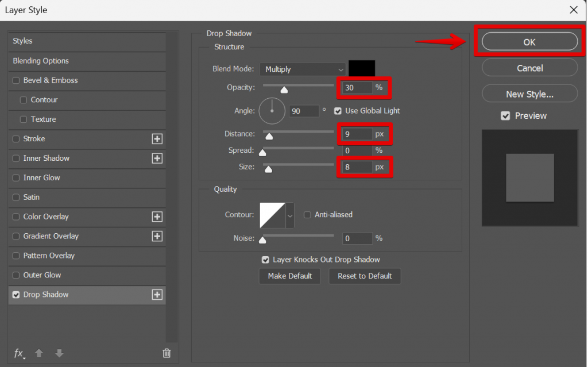
Task: Click the plus icon next to Stroke
Action: coord(157,138)
